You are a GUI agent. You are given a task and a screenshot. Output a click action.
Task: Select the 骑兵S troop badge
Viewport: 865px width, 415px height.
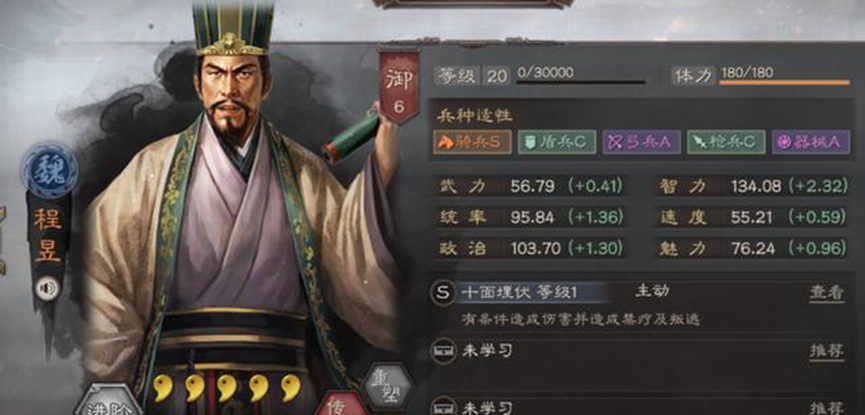472,142
